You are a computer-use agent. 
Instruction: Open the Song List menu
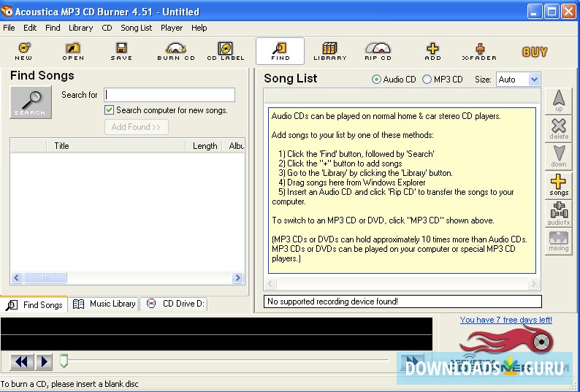click(136, 28)
